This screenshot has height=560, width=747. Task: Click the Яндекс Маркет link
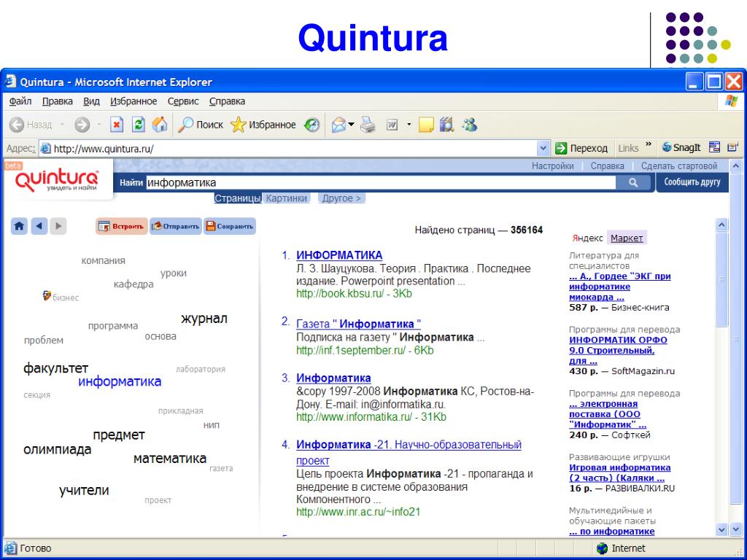[x=627, y=238]
